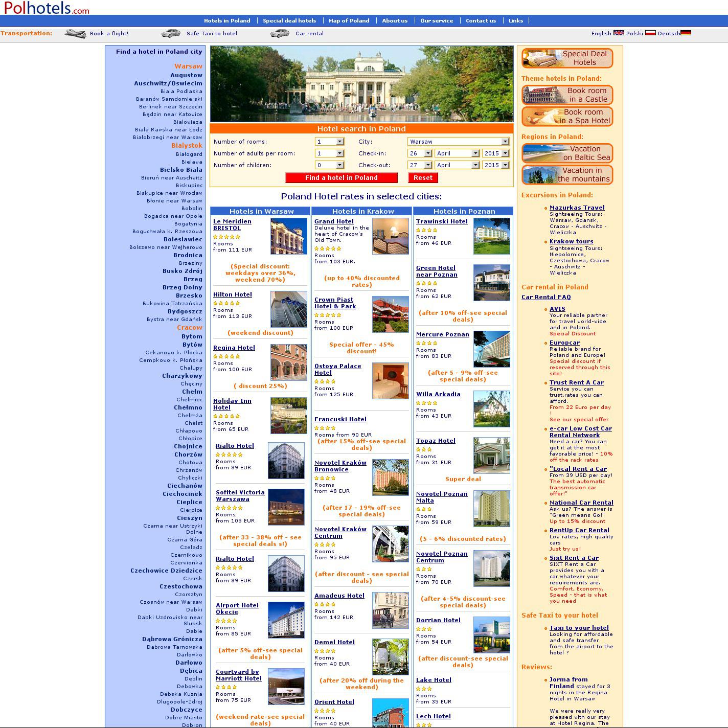This screenshot has height=728, width=728.
Task: Choose the German flag icon
Action: [x=686, y=33]
